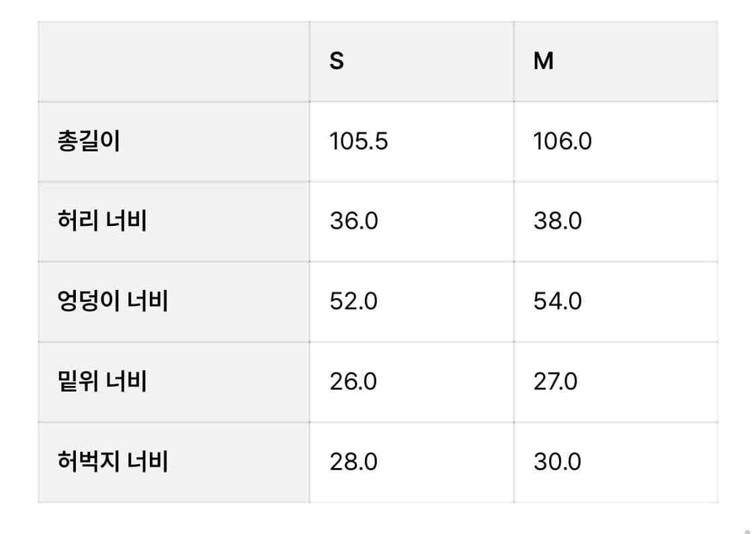Viewport: 756px width, 534px height.
Task: Click the 28.0 thigh width cell
Action: click(353, 461)
